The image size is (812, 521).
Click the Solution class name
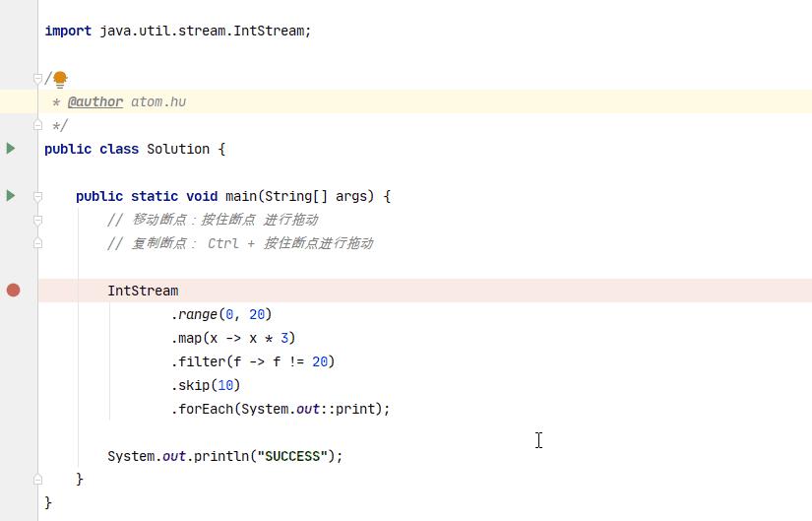pos(178,149)
